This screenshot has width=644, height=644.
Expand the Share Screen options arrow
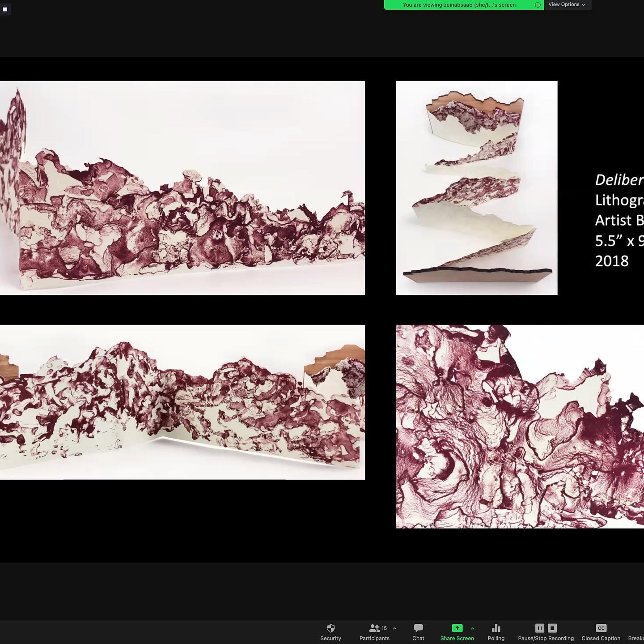[472, 628]
